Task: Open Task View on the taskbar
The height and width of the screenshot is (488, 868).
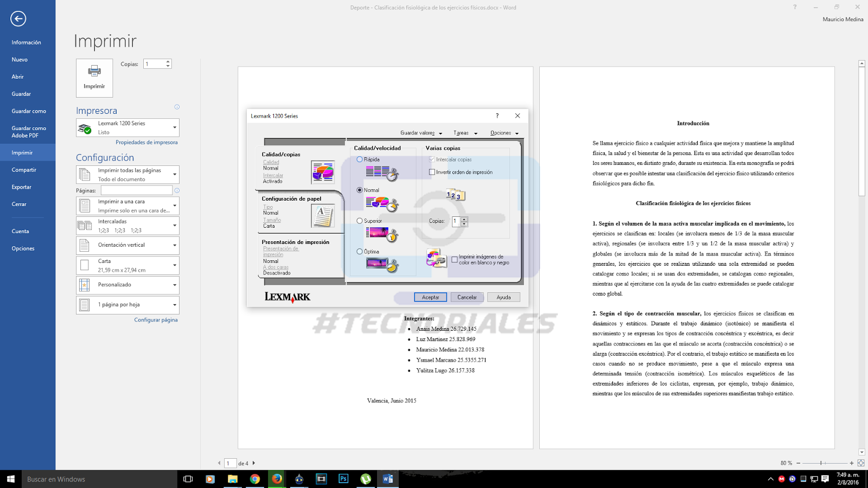Action: point(188,479)
